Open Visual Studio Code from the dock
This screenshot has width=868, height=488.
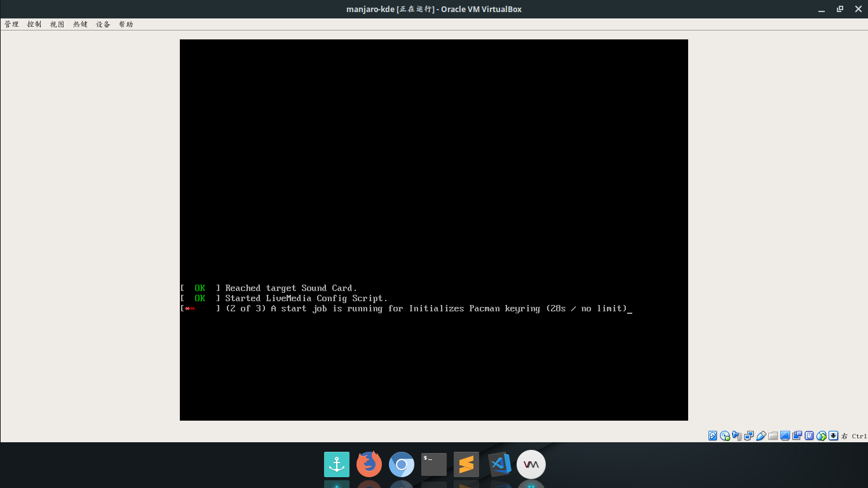pyautogui.click(x=499, y=464)
